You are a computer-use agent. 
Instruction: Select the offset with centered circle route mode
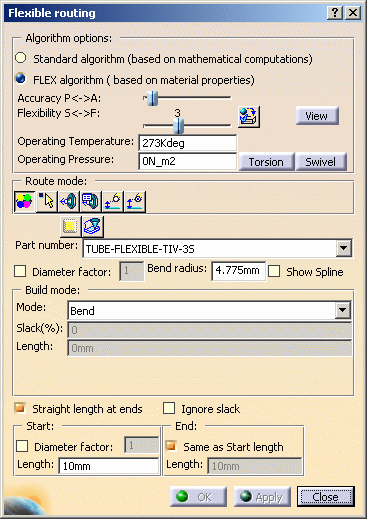135,201
